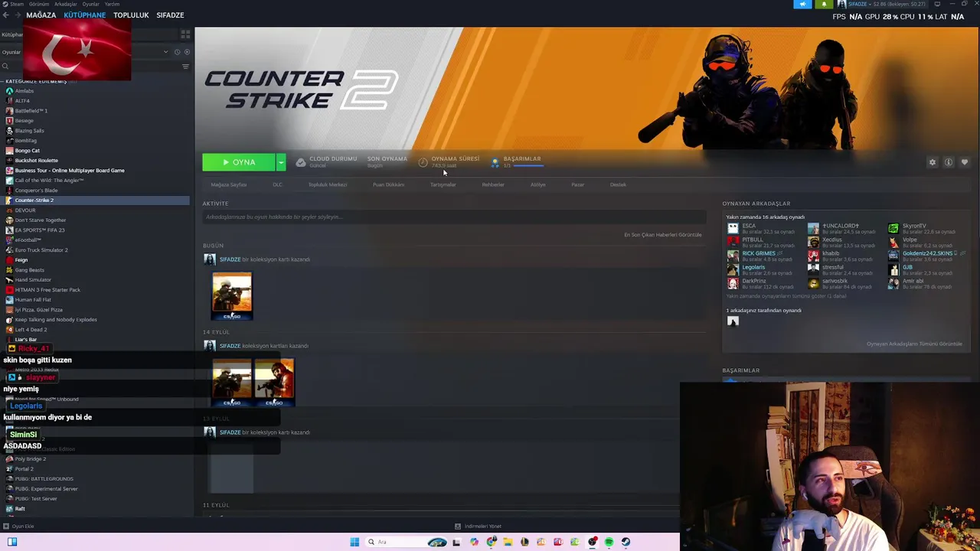This screenshot has height=551, width=980.
Task: Open Topluluk Merkezi sub-tab
Action: (x=328, y=184)
